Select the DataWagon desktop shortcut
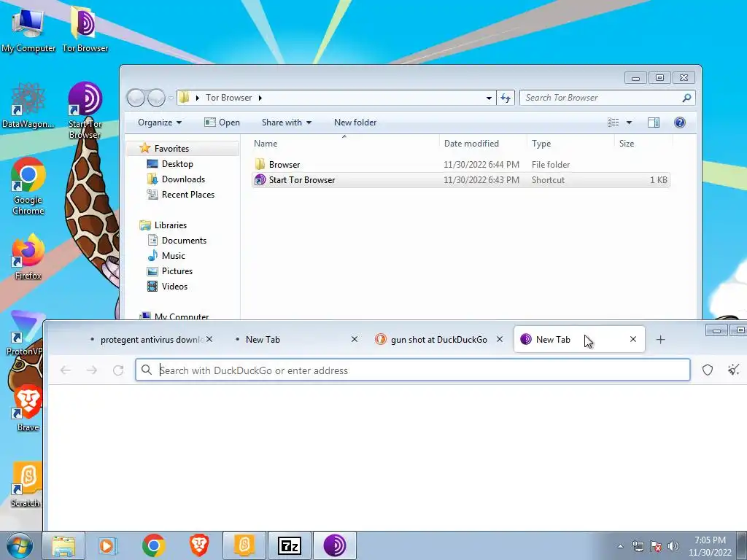This screenshot has width=747, height=560. [x=28, y=106]
